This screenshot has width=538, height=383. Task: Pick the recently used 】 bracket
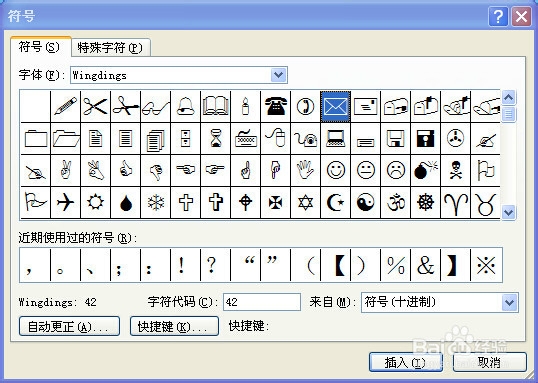point(456,265)
